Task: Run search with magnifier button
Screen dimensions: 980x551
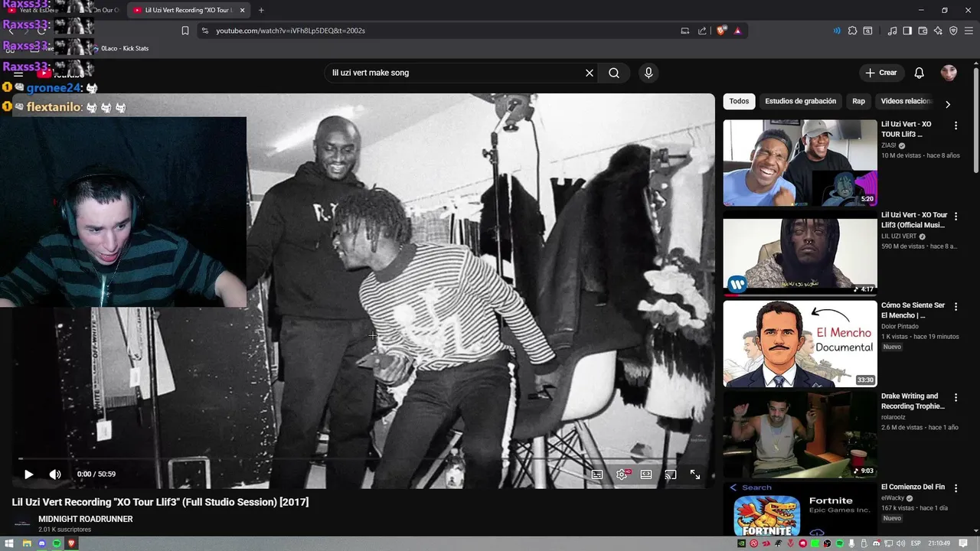Action: pos(614,73)
